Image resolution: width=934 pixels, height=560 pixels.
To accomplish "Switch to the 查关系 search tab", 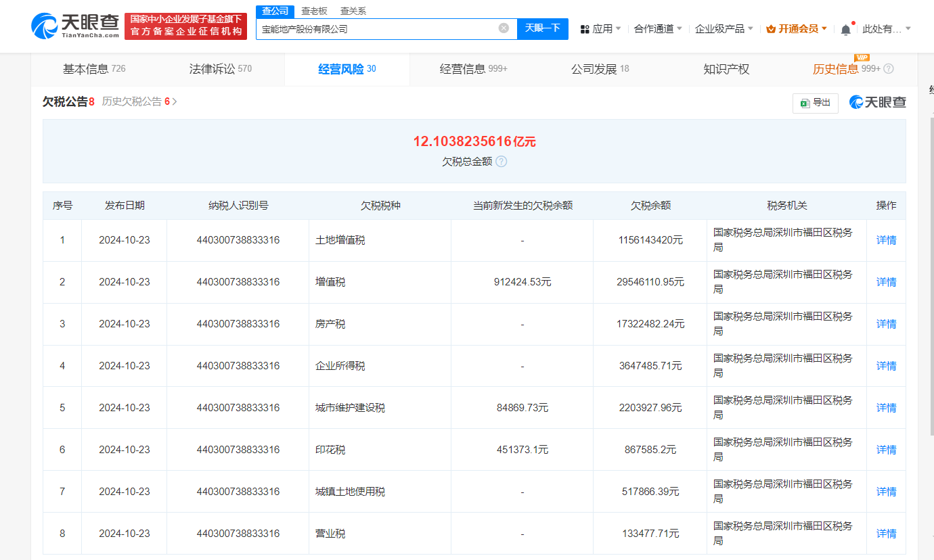I will coord(353,11).
